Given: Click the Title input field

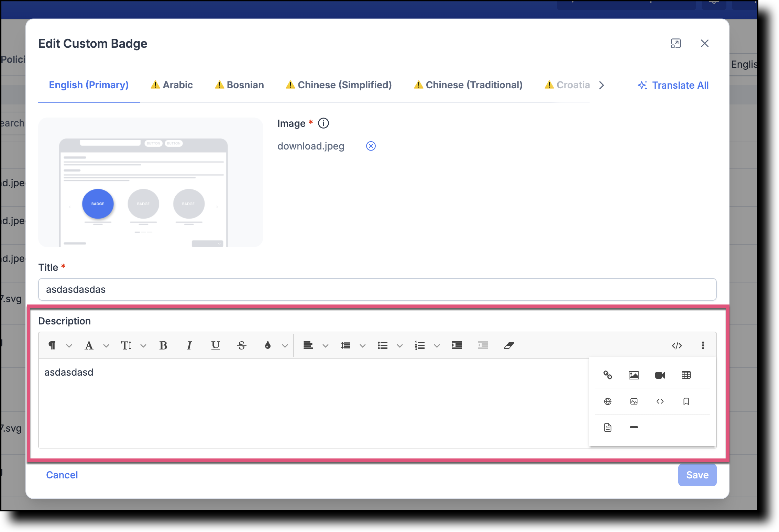Looking at the screenshot, I should tap(377, 289).
